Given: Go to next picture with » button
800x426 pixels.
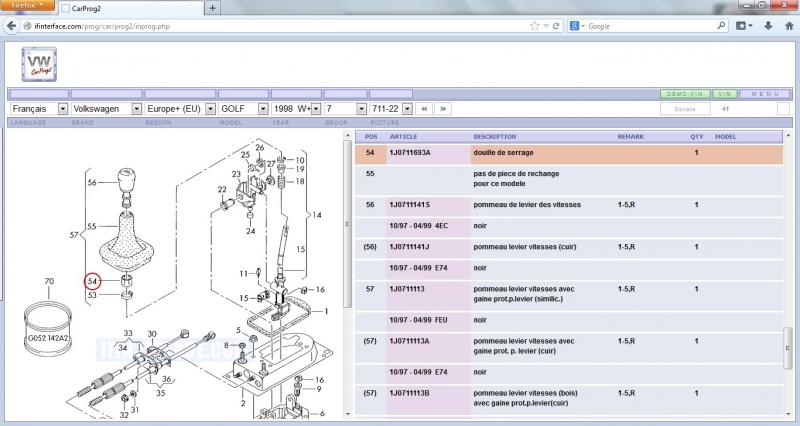Looking at the screenshot, I should point(443,109).
